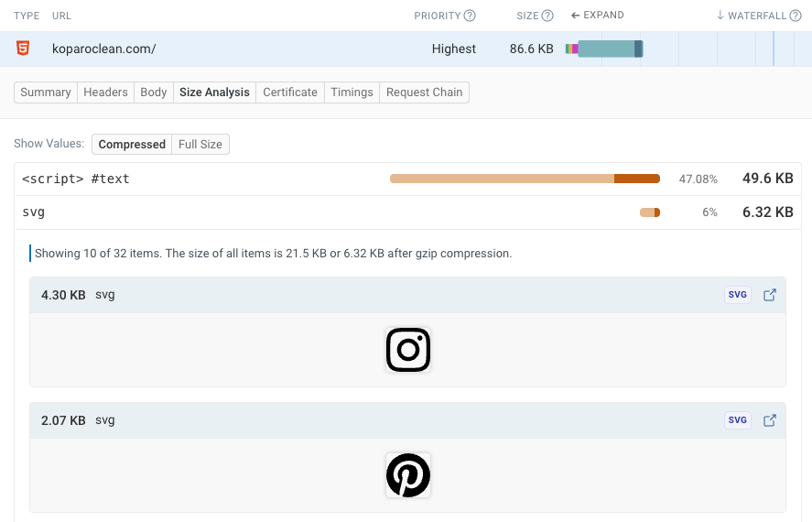Switch to the Timings tab

click(352, 92)
